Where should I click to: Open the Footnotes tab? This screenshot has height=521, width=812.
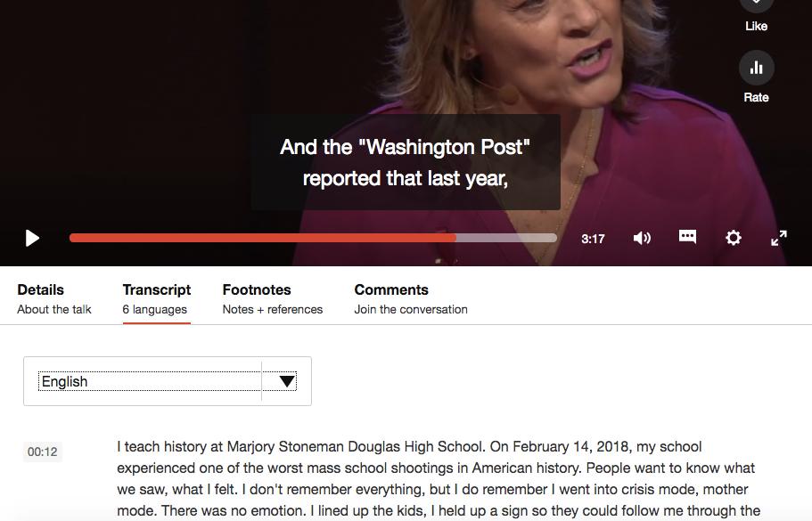coord(273,299)
